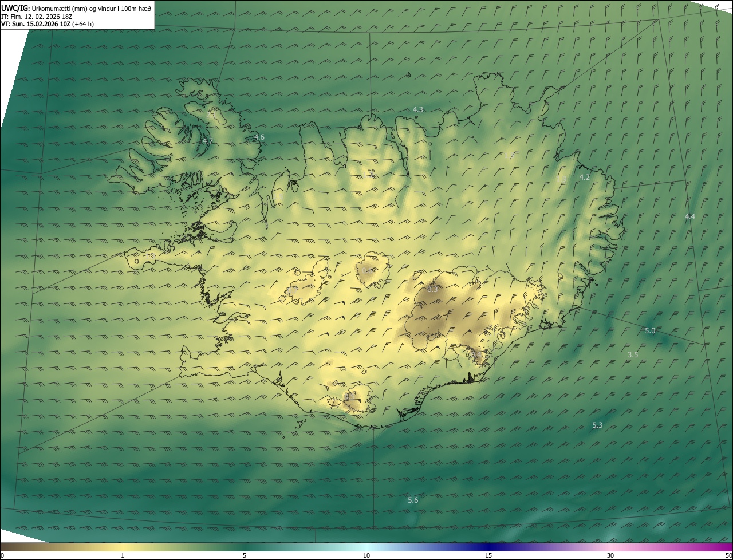
Task: Click the 0.3 value on the Vatnajökull glacier
Action: (433, 289)
